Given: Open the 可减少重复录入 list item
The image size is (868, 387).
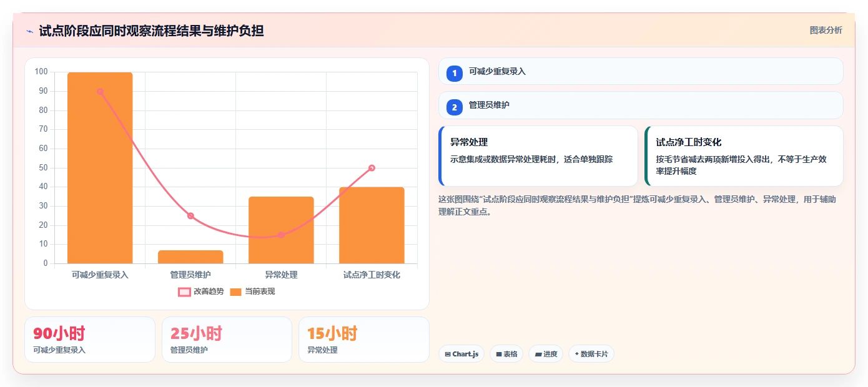Looking at the screenshot, I should pos(641,71).
